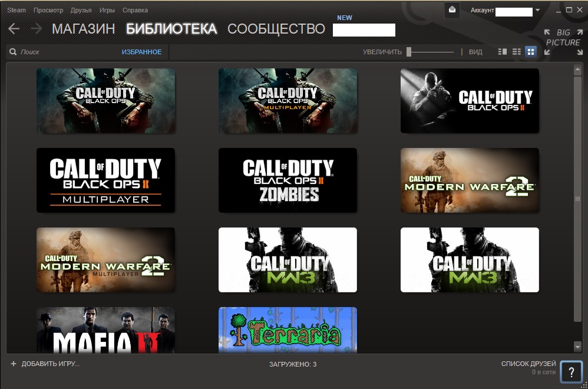
Task: Click the УВЕЛИЧИТЬ zoom slider handle
Action: click(x=409, y=52)
